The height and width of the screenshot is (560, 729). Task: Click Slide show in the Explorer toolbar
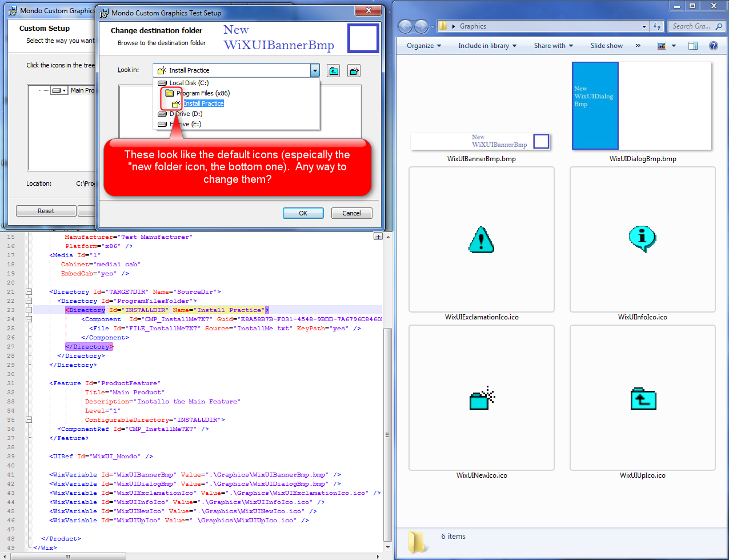coord(606,46)
